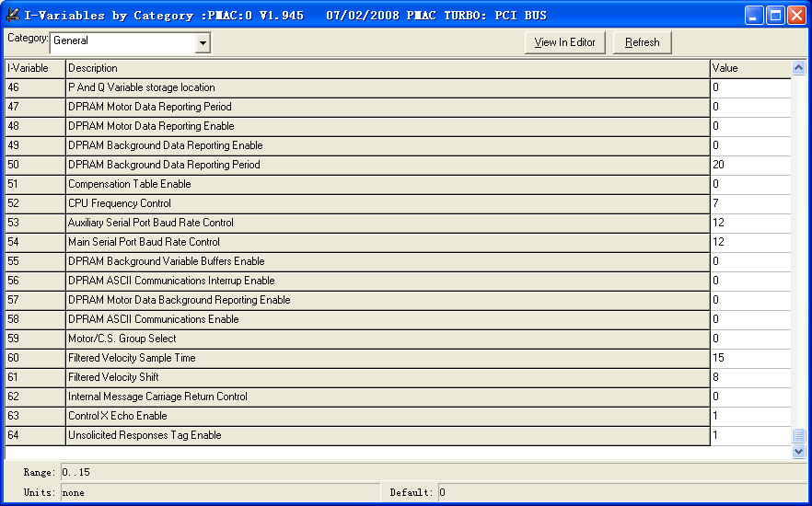This screenshot has width=812, height=506.
Task: Select 'DPRAM Motor Data Reporting Enable' description
Action: (x=388, y=126)
